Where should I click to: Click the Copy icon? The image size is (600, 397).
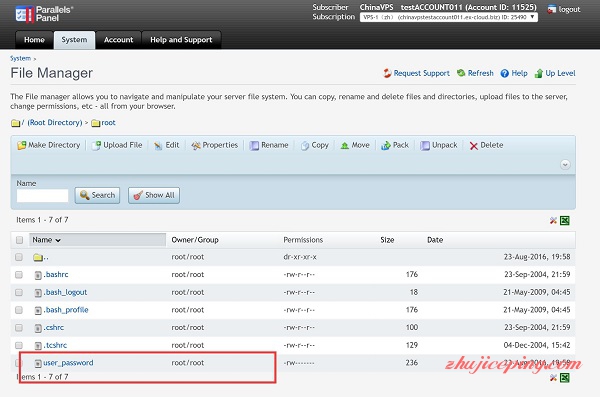[x=305, y=145]
